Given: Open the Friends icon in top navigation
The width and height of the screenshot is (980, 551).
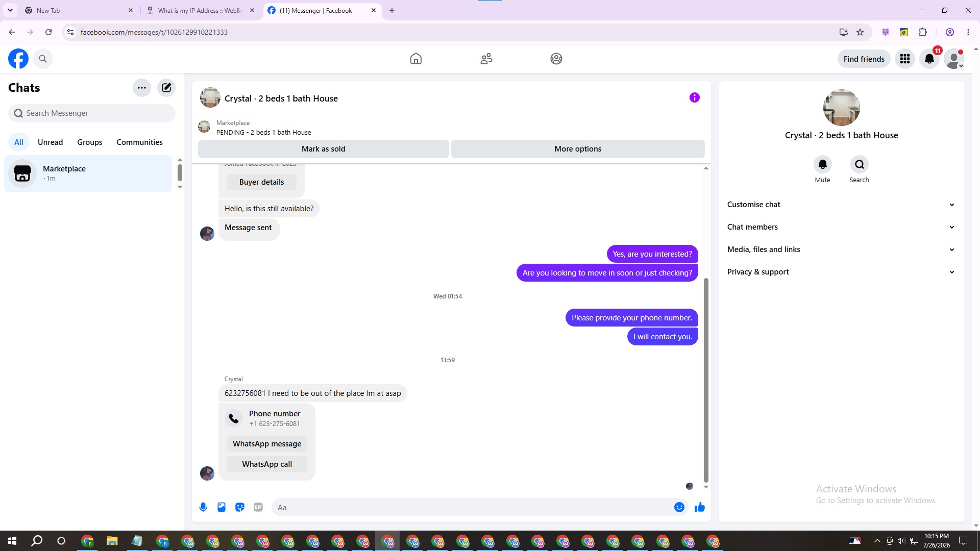Looking at the screenshot, I should tap(486, 59).
